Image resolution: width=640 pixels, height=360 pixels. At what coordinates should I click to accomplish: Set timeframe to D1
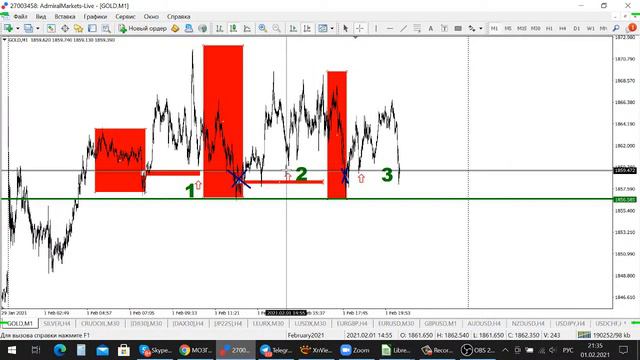576,28
